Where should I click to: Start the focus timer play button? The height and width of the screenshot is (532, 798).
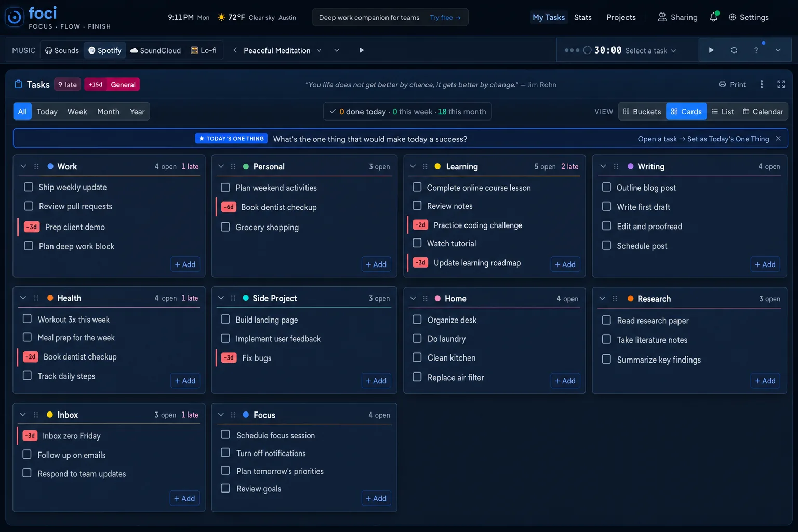click(x=711, y=50)
